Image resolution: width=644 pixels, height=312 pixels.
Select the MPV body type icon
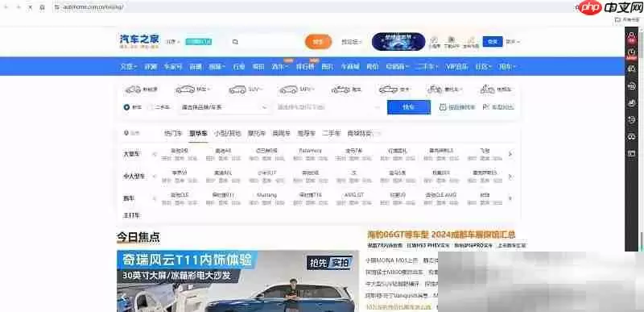click(x=288, y=89)
